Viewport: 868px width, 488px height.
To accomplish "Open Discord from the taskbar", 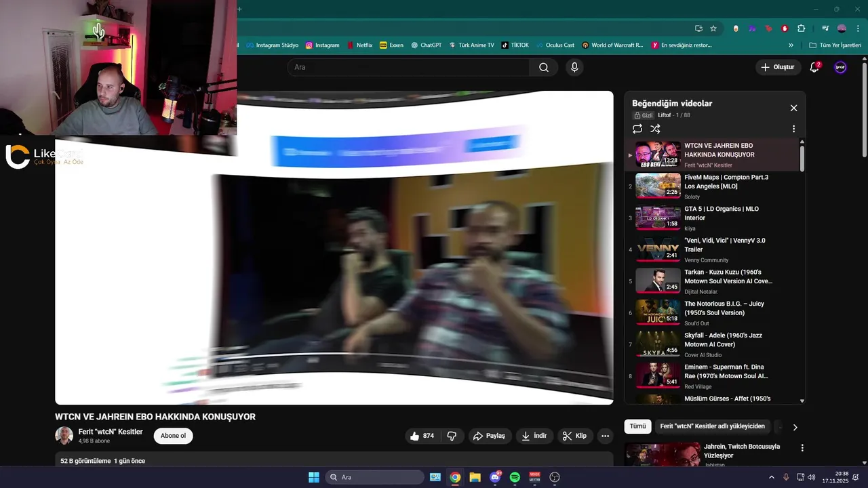I will [x=495, y=477].
